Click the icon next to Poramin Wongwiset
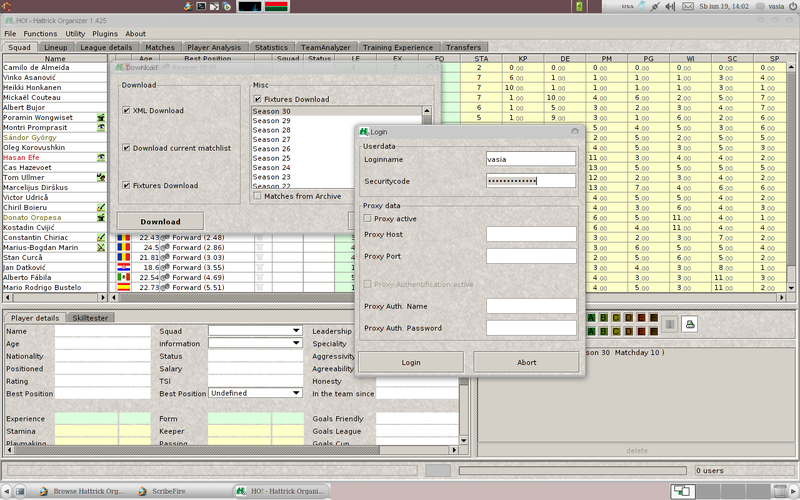 [101, 117]
